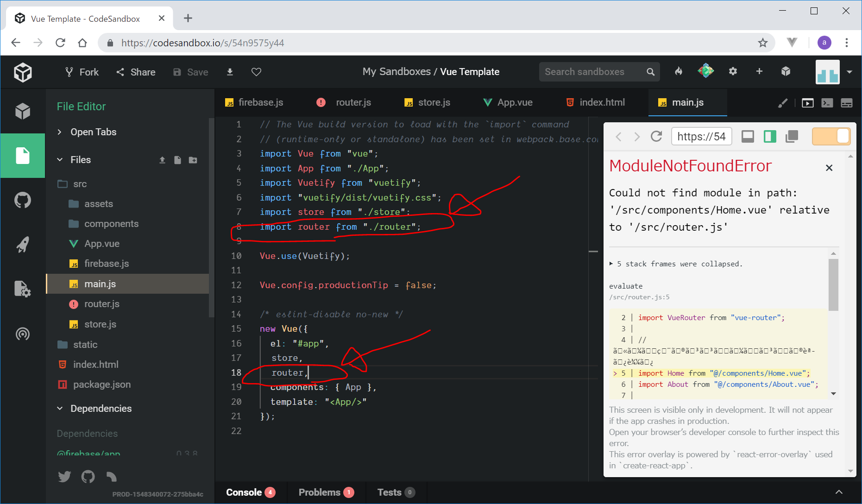Refresh the preview pane

(656, 137)
